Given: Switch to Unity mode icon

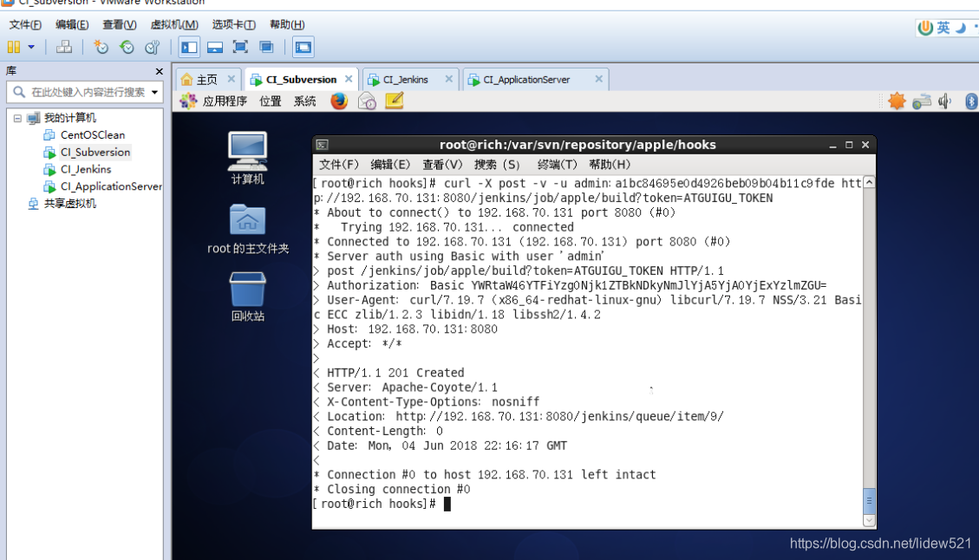Looking at the screenshot, I should [x=266, y=47].
